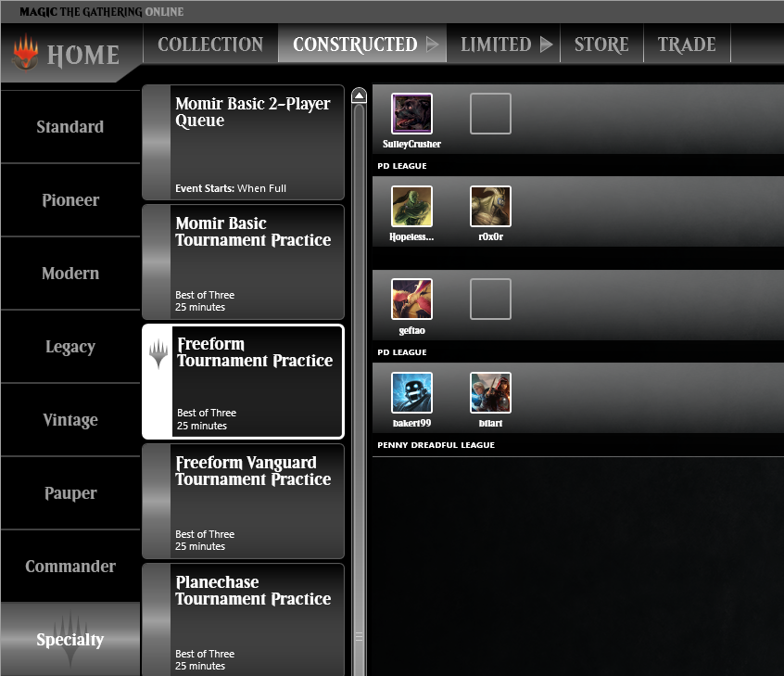Click the event list scroll up arrow
The image size is (784, 676).
[x=359, y=96]
